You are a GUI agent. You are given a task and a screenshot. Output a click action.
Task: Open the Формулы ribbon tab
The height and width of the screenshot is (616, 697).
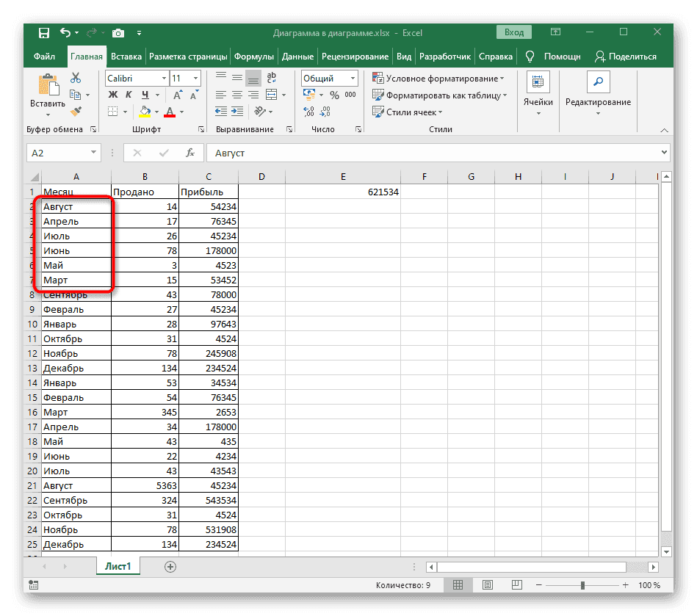coord(254,57)
